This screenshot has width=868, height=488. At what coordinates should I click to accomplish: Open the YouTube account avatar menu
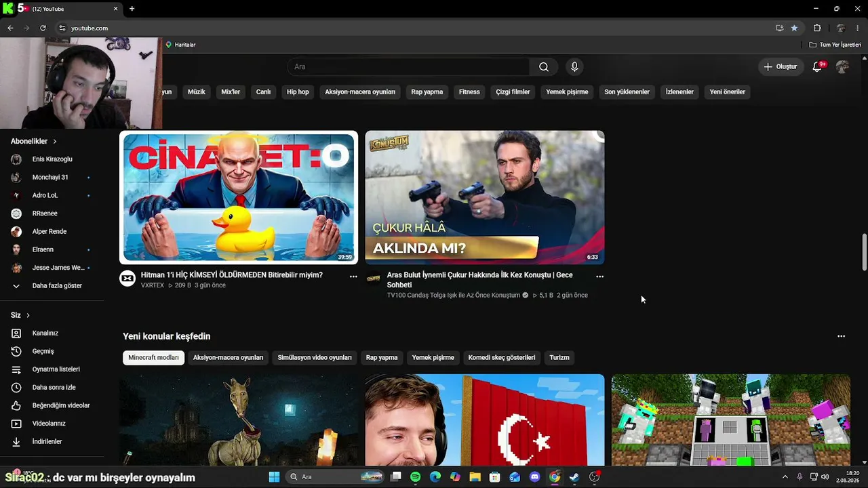coord(842,66)
